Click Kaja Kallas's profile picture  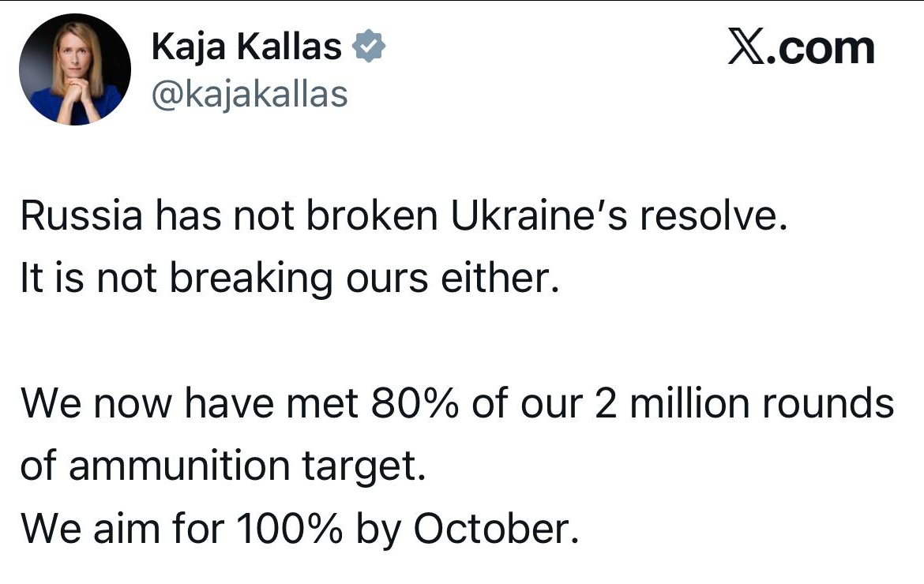pyautogui.click(x=74, y=69)
